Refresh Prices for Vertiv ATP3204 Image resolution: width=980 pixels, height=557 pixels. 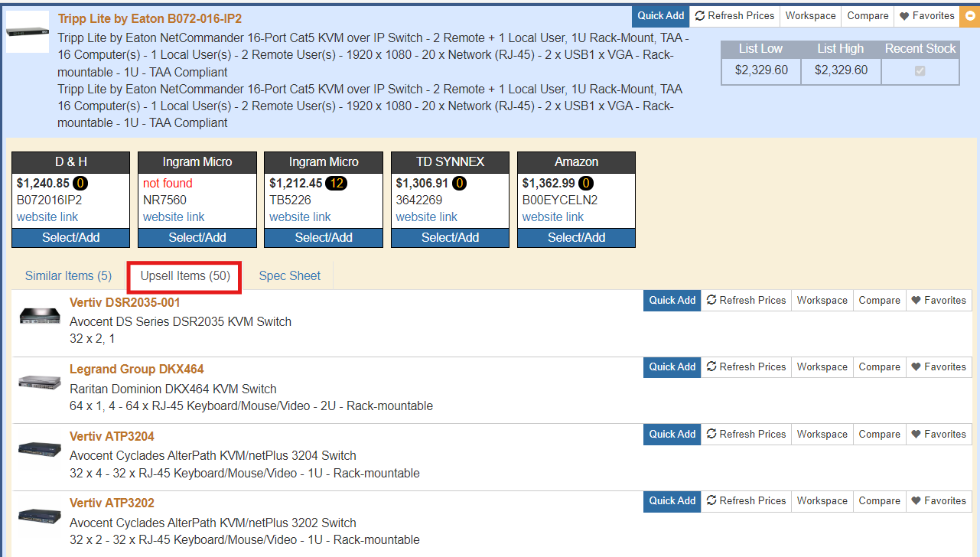point(746,435)
